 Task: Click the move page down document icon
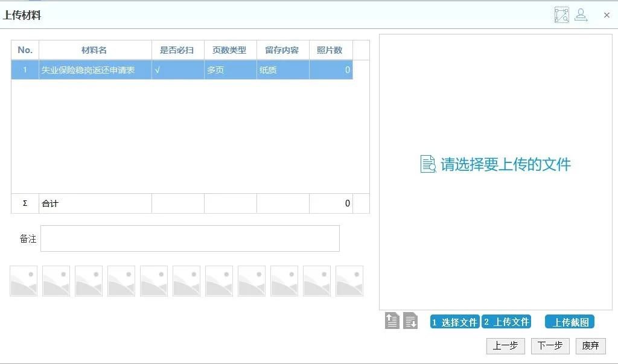[410, 321]
